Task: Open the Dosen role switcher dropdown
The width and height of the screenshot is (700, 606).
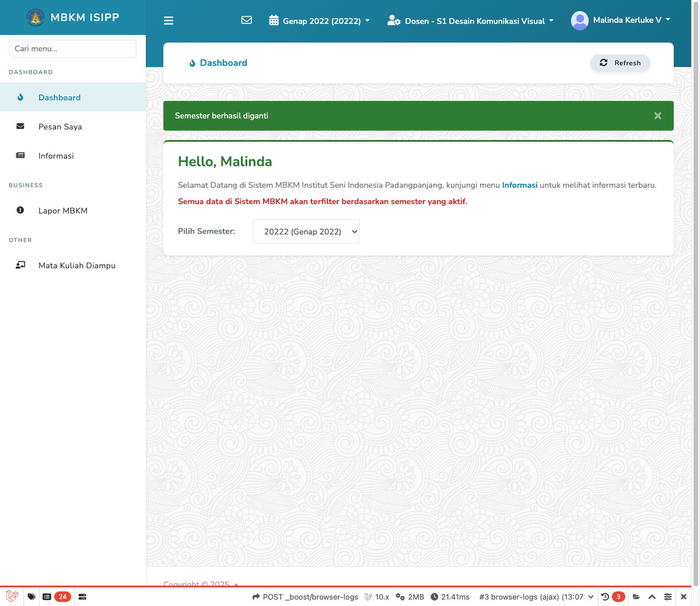Action: click(470, 21)
